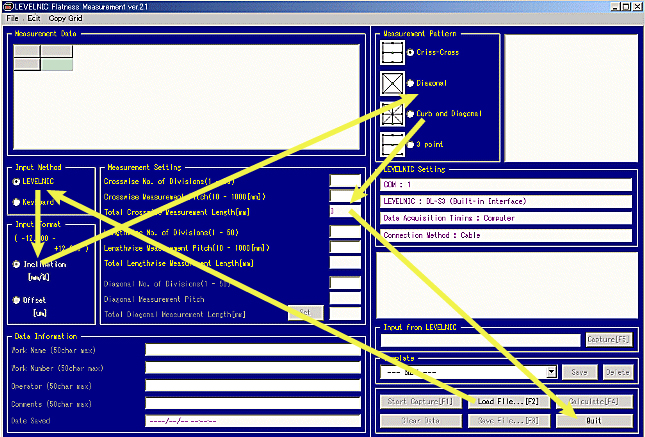The image size is (645, 437).
Task: Choose LEVELNIC as the input method
Action: tap(16, 182)
